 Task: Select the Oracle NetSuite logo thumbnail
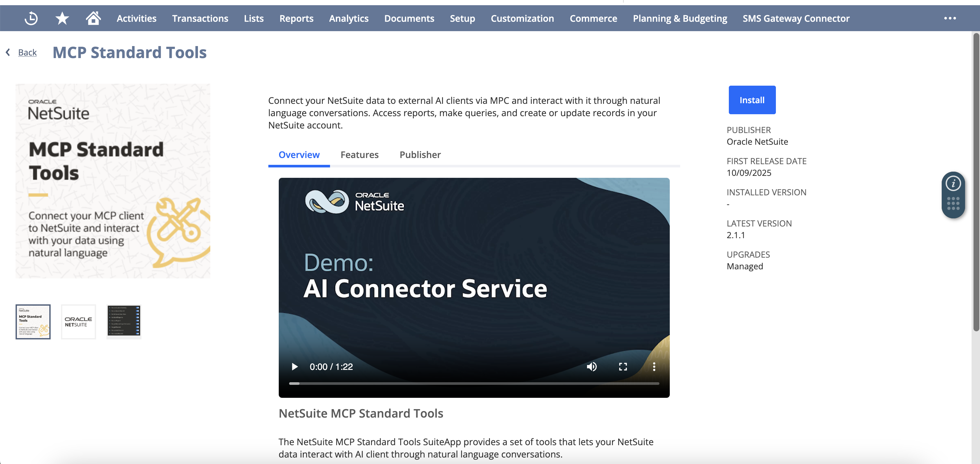tap(79, 322)
